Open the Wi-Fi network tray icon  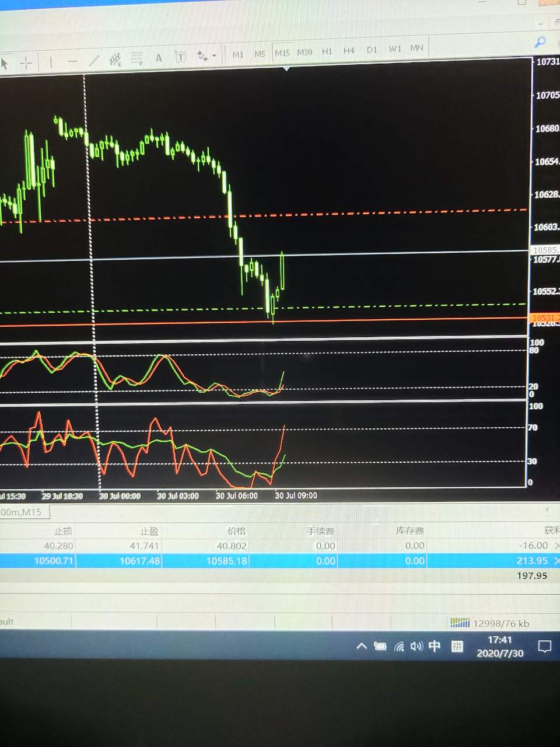click(x=399, y=647)
